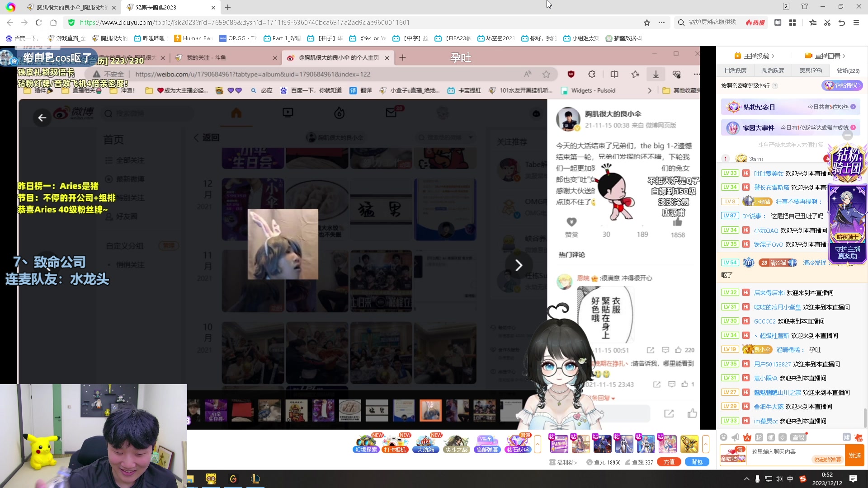Click the browser back arrow

(10, 23)
